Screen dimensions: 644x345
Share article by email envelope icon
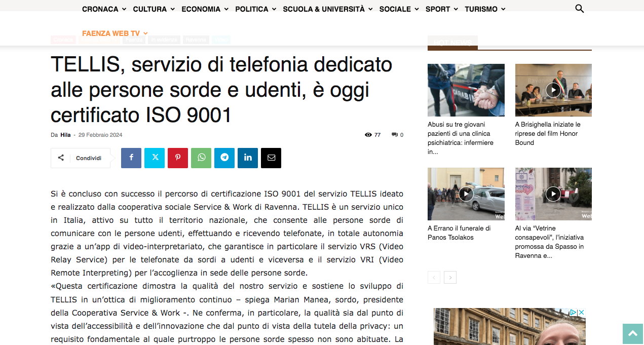click(271, 158)
